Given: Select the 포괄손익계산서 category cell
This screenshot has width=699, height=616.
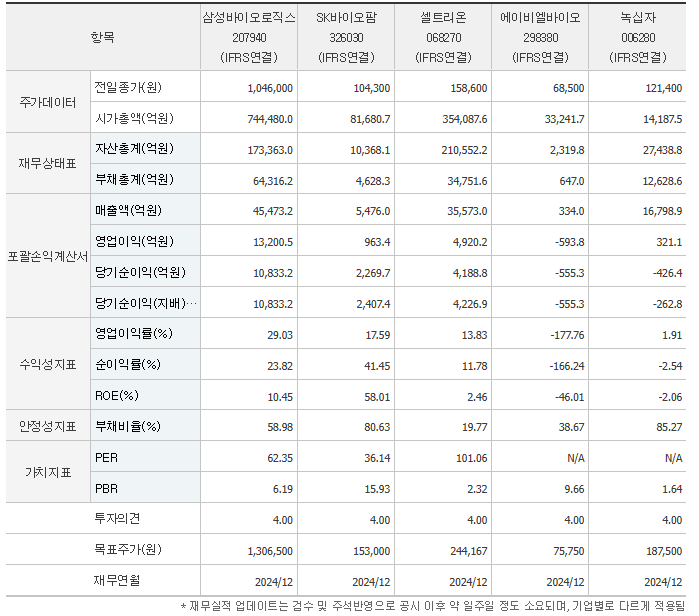Looking at the screenshot, I should pos(48,256).
